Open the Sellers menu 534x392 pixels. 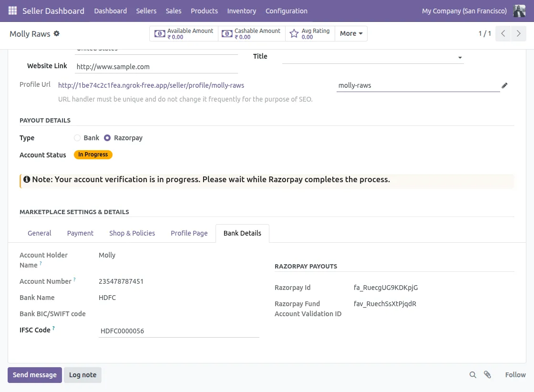146,11
